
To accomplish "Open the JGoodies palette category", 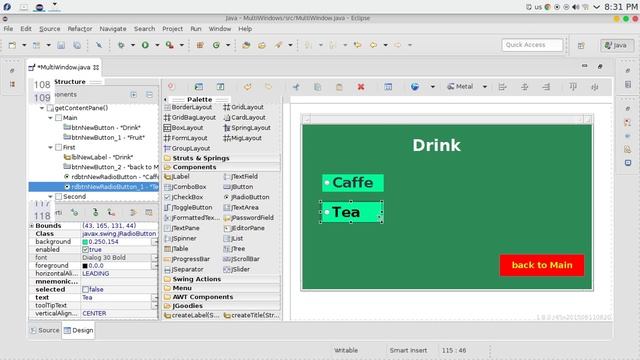I will click(222, 306).
